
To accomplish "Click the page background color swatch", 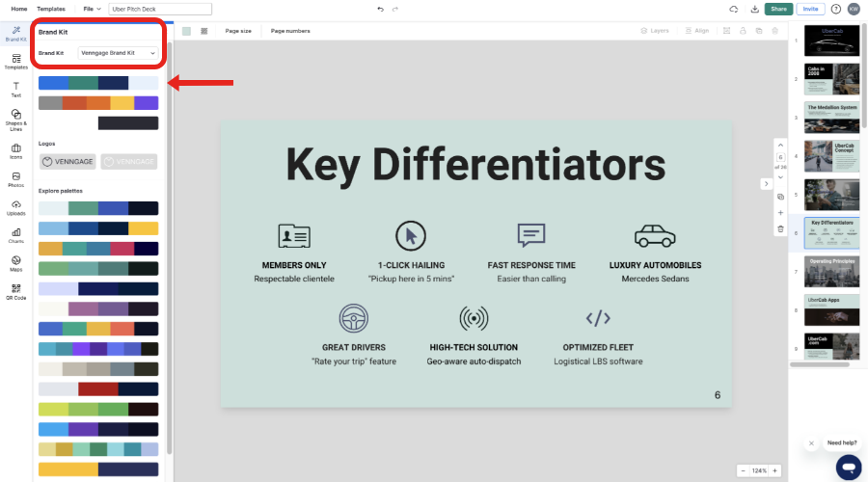I will 186,31.
